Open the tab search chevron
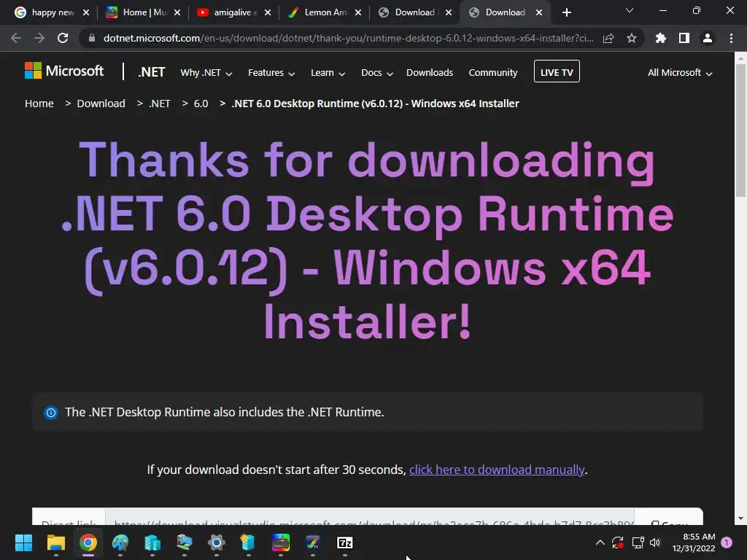 [630, 10]
